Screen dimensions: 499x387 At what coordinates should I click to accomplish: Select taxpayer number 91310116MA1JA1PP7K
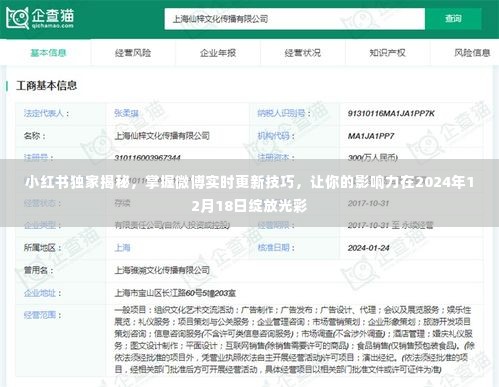[391, 114]
